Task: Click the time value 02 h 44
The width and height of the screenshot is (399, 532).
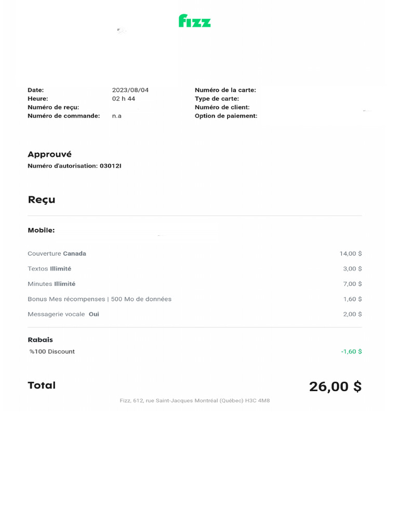Action: click(x=124, y=99)
